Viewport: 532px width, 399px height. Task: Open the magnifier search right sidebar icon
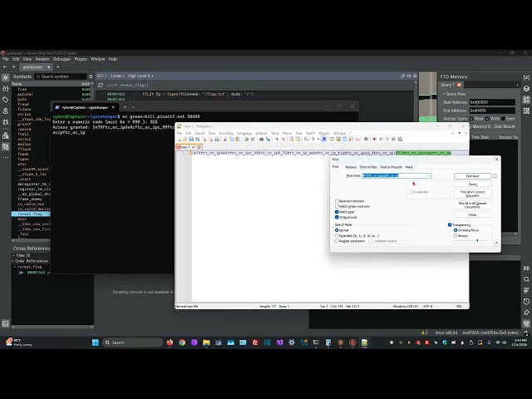click(x=526, y=279)
